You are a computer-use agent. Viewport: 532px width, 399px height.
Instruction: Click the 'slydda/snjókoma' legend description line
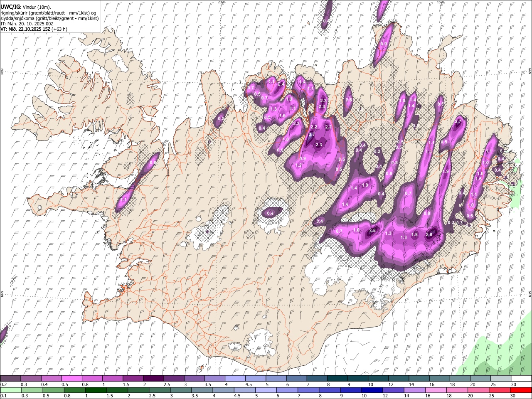49,18
